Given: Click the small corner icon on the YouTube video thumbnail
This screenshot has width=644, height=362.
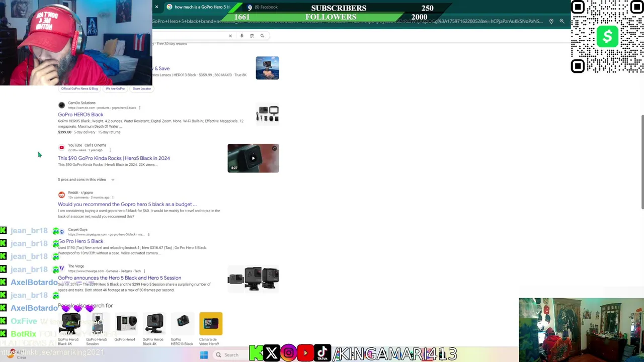Looking at the screenshot, I should pyautogui.click(x=274, y=148).
